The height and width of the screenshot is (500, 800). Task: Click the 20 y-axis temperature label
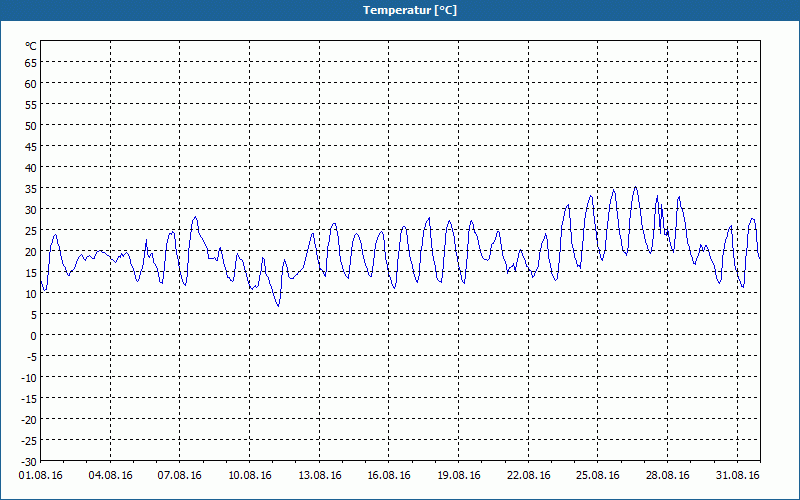[x=30, y=252]
